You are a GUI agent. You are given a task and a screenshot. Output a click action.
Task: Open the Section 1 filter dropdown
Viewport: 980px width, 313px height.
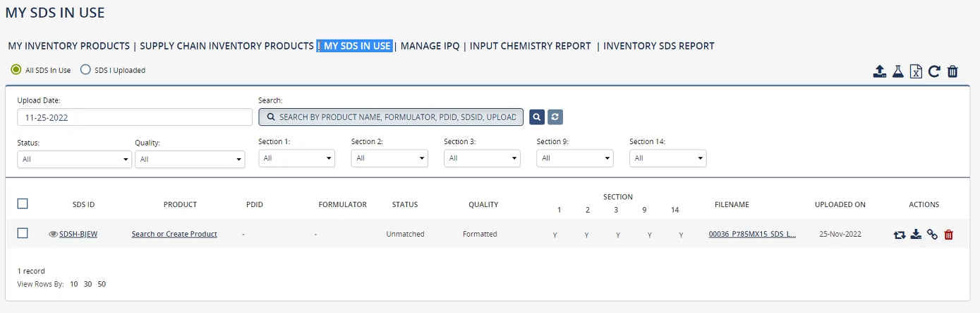pos(296,158)
